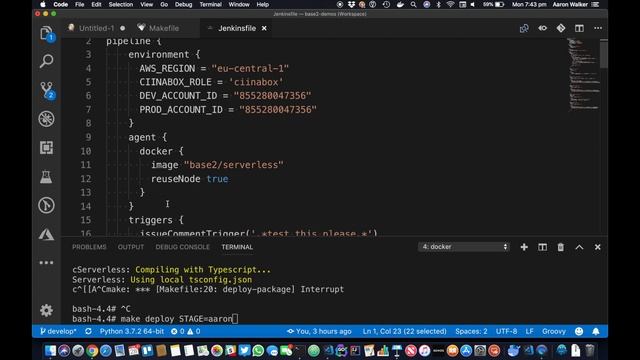Open editor More Actions ellipsis menu
The height and width of the screenshot is (360, 640).
pos(598,28)
